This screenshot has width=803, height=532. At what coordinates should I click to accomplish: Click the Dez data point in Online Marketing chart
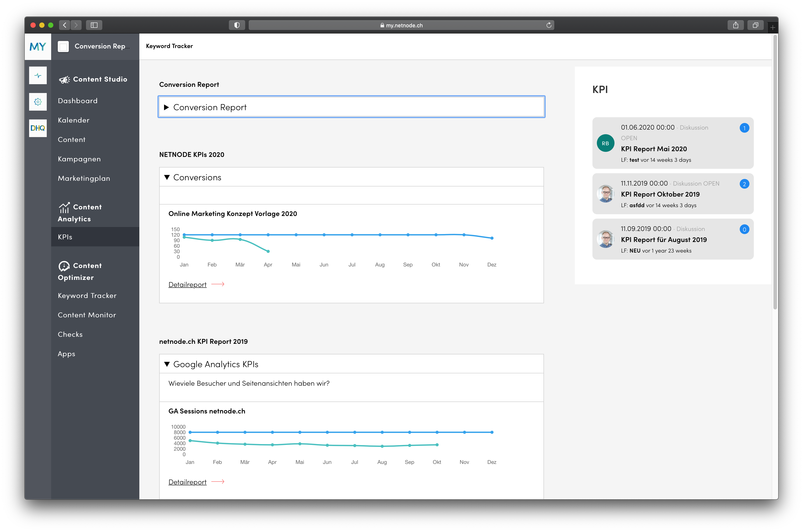point(492,238)
